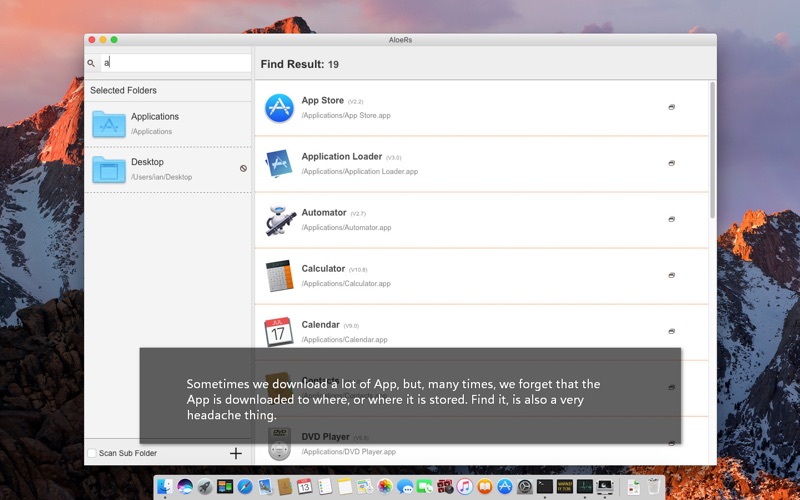
Task: Enable the Scan Sub Folder checkbox
Action: pos(92,453)
